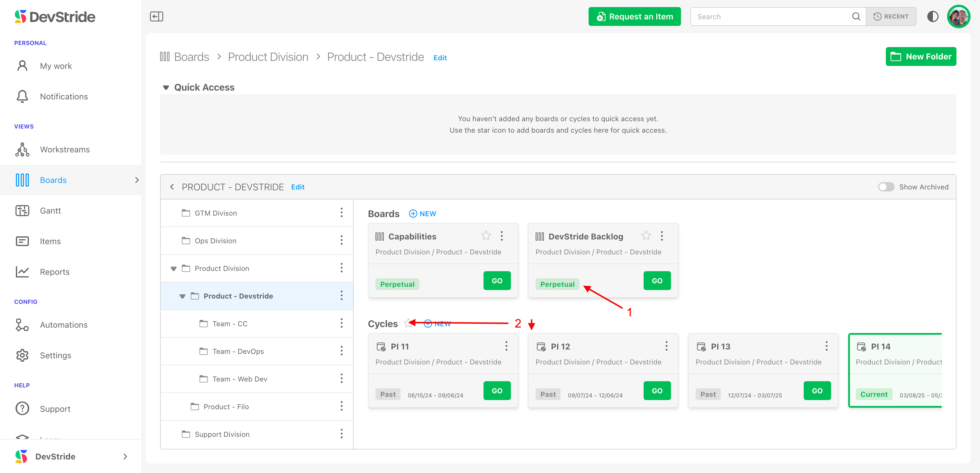Open Workstreams in the sidebar
980x473 pixels.
(x=65, y=149)
